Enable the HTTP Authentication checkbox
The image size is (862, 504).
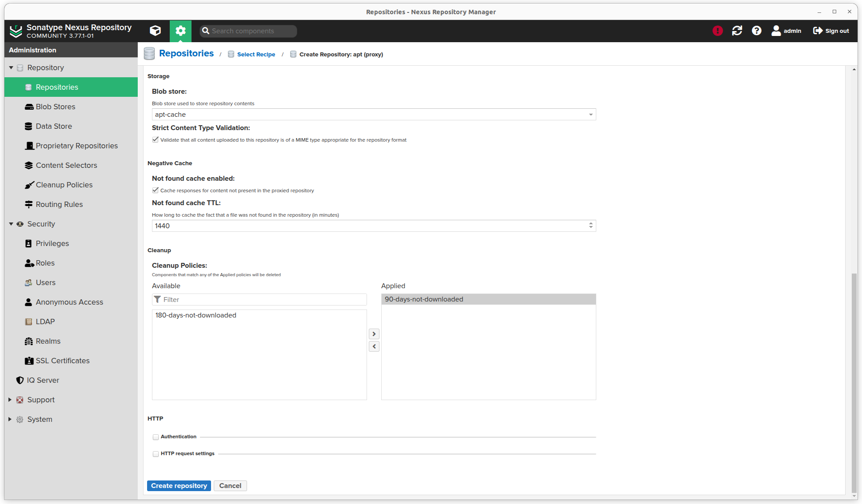pyautogui.click(x=156, y=437)
